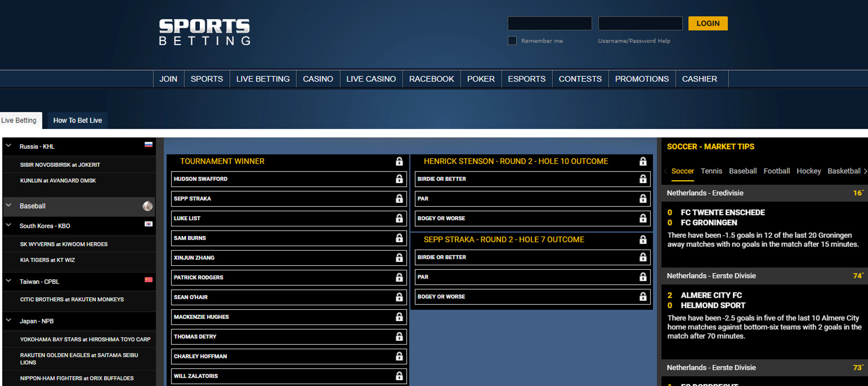Select the Tennis market tips tab
The width and height of the screenshot is (868, 386).
tap(711, 171)
